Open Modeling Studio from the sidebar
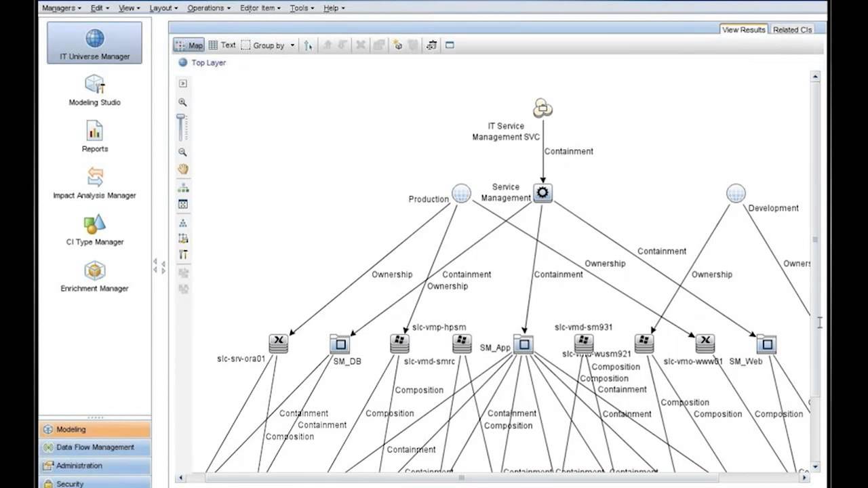This screenshot has height=488, width=868. coord(94,89)
